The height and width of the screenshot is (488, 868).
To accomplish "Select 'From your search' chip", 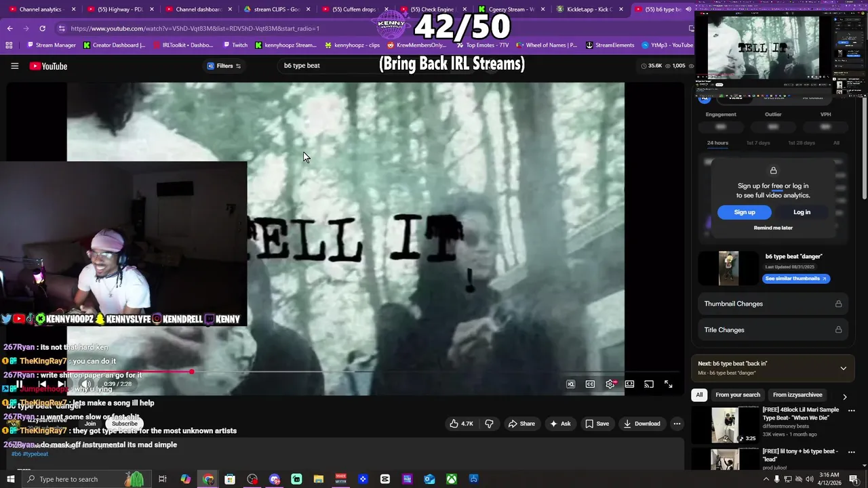I will coord(738,394).
